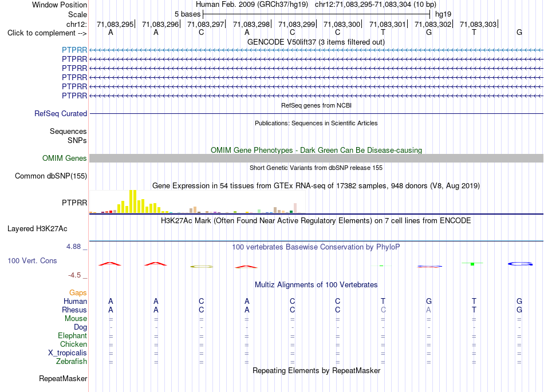Image resolution: width=544 pixels, height=392 pixels.
Task: Open 'RefSeq genes from NCBI' track title
Action: [316, 105]
